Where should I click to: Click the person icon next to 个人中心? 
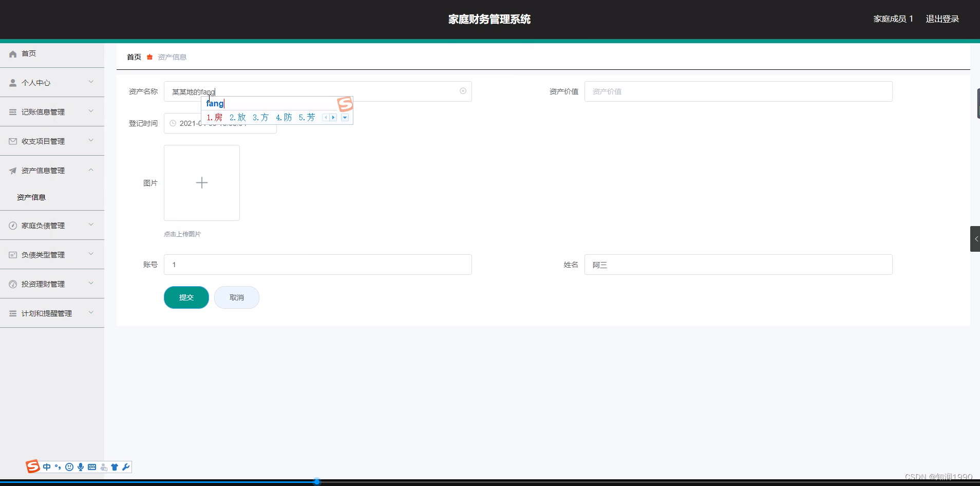click(12, 82)
